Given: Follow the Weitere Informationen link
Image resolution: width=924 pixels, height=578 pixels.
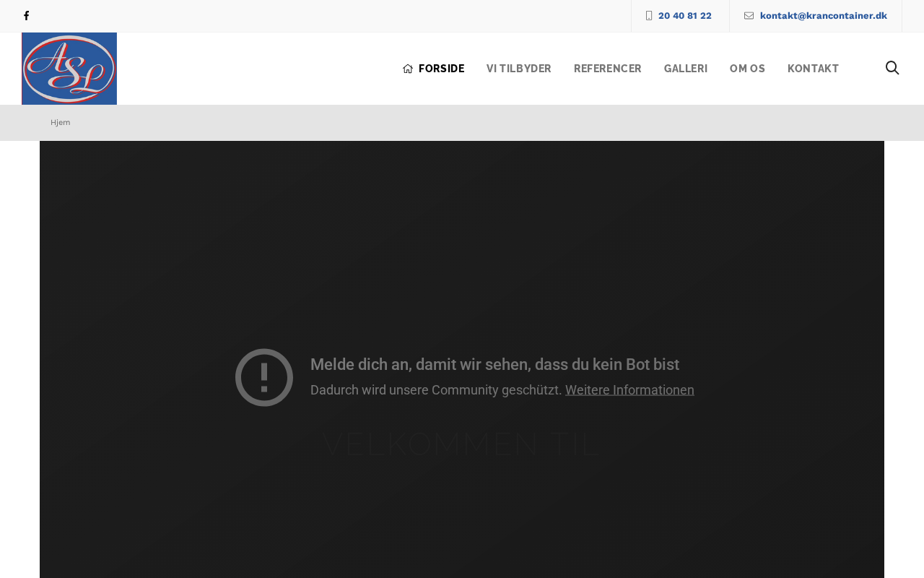Looking at the screenshot, I should 629,390.
